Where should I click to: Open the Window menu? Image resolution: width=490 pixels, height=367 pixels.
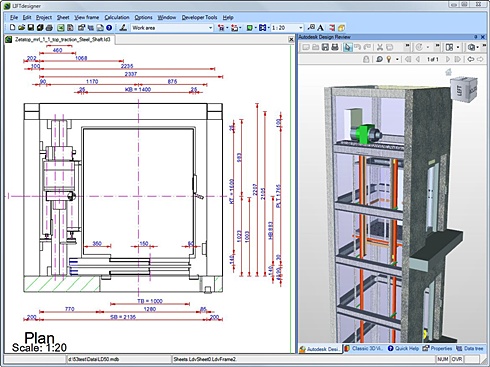(x=167, y=17)
